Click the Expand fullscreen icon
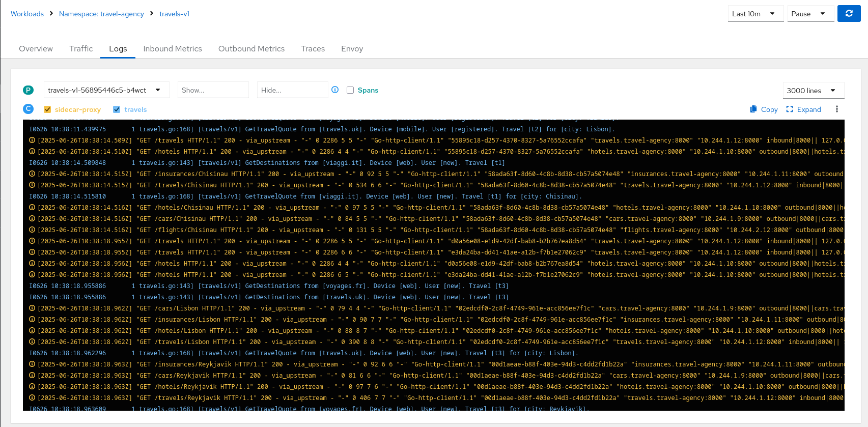This screenshot has width=868, height=427. pos(790,109)
